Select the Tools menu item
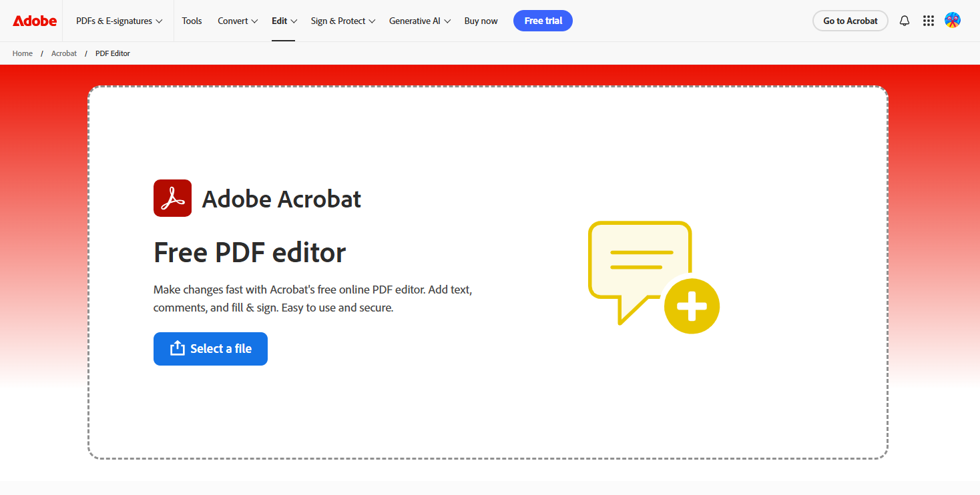 (192, 21)
